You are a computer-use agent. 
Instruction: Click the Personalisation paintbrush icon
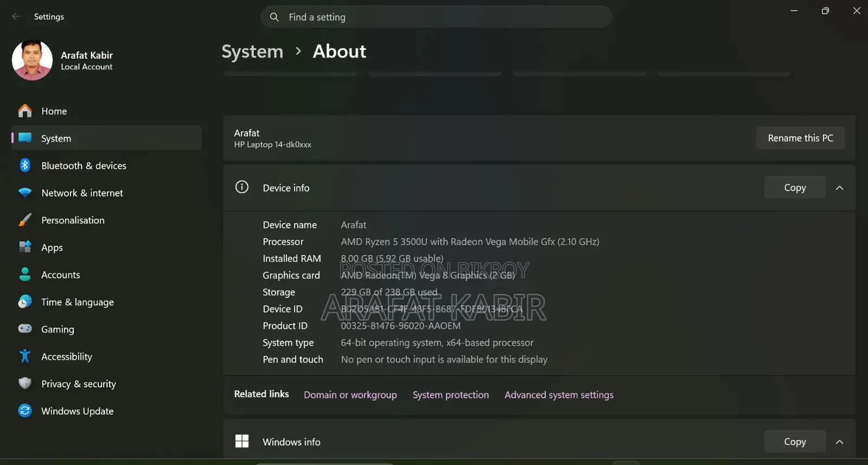tap(25, 220)
